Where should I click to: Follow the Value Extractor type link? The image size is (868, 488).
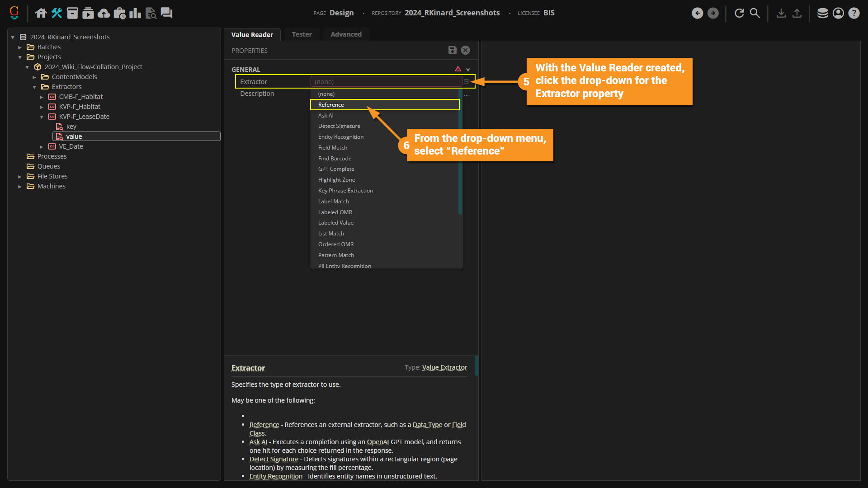click(x=444, y=367)
